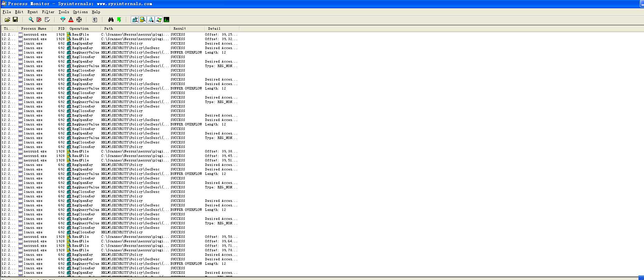The height and width of the screenshot is (280, 644).
Task: Click the Process Monitor title bar icon
Action: tap(3, 4)
